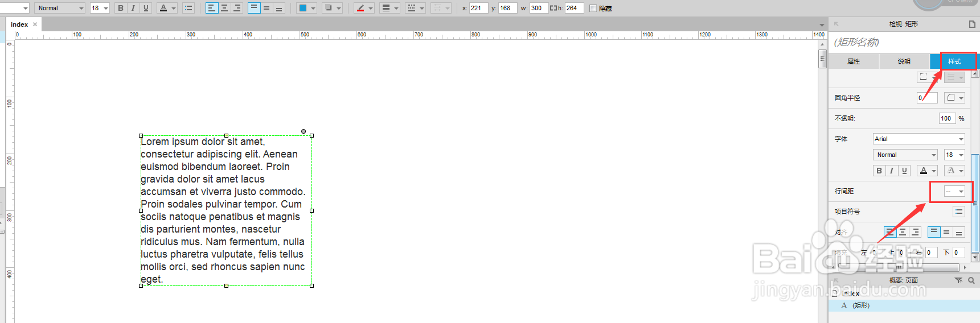This screenshot has height=323, width=980.
Task: Toggle the keep aspect ratio lock icon
Action: [553, 8]
